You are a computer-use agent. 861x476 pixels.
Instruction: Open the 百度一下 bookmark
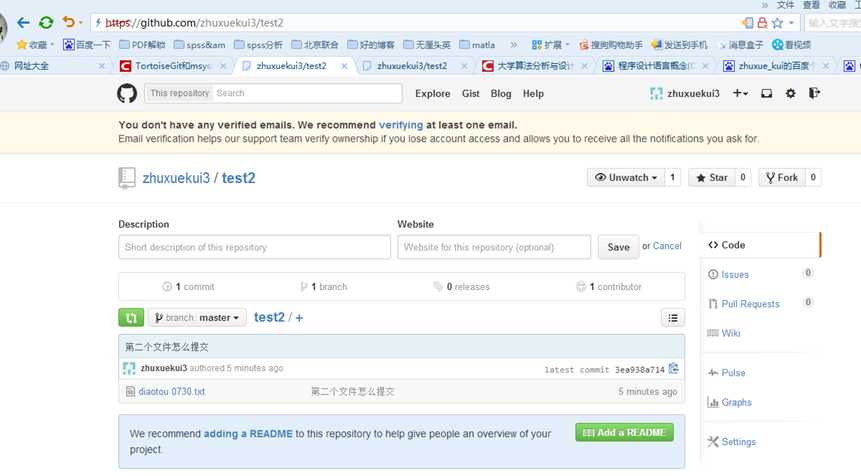[87, 45]
